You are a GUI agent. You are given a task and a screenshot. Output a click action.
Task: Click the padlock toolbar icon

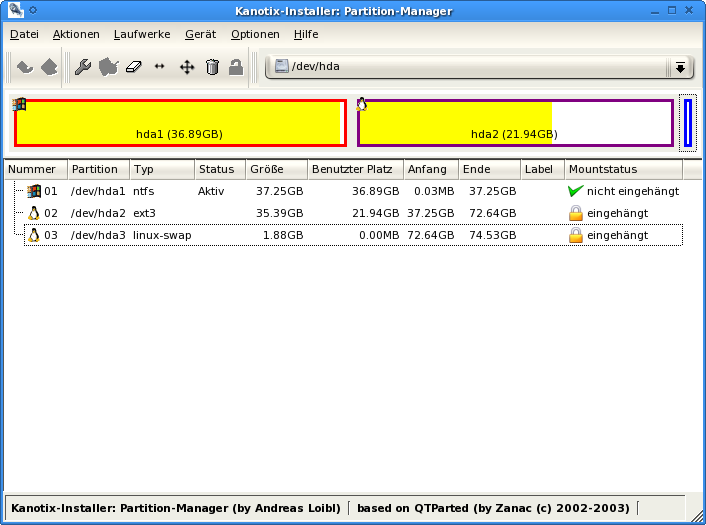tap(236, 67)
